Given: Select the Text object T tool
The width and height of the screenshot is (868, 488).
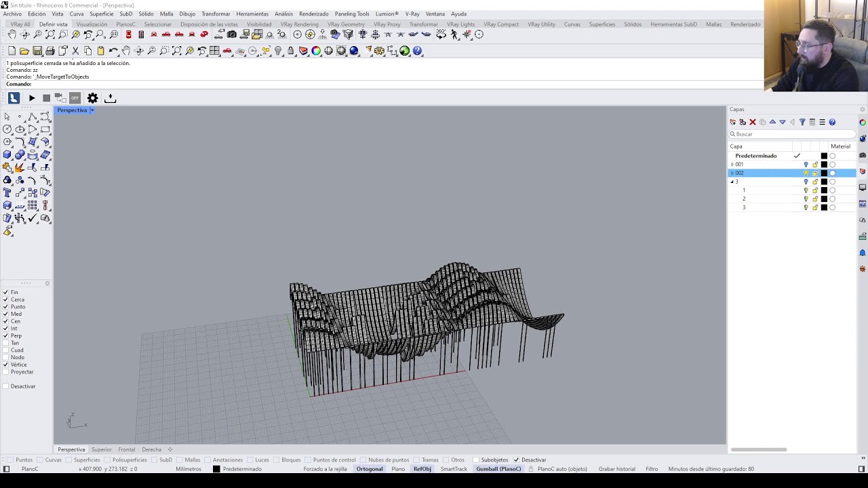Looking at the screenshot, I should (7, 193).
